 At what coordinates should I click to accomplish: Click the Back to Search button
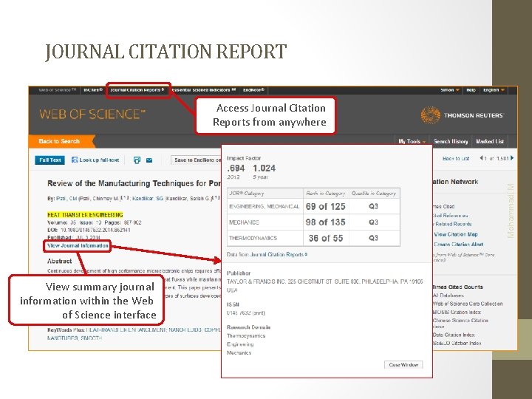coord(59,141)
